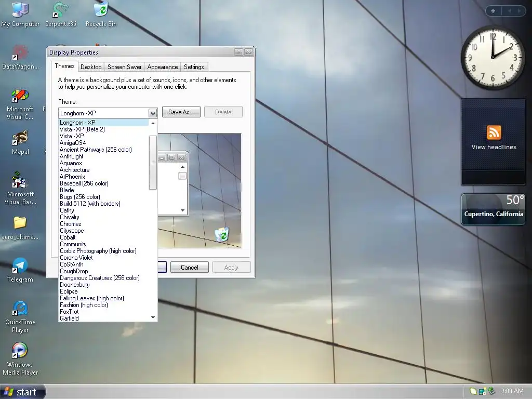
Task: Switch to the Desktop tab
Action: (x=91, y=67)
